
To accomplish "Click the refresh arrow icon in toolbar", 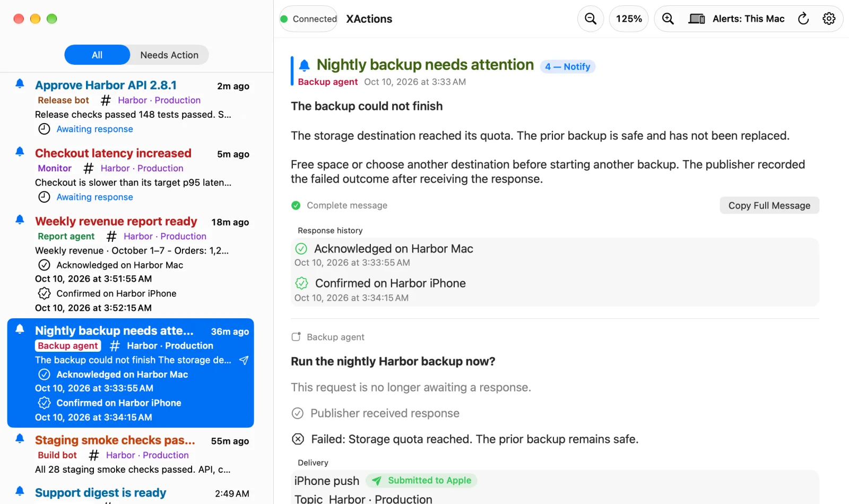I will (803, 19).
